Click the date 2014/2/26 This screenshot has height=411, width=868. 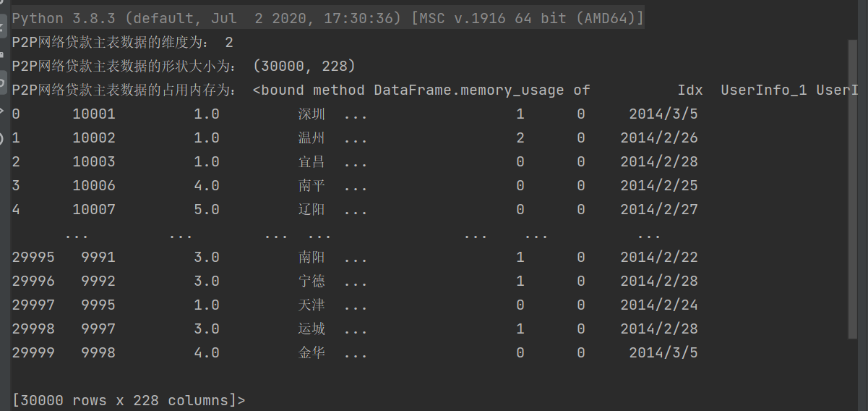[658, 138]
